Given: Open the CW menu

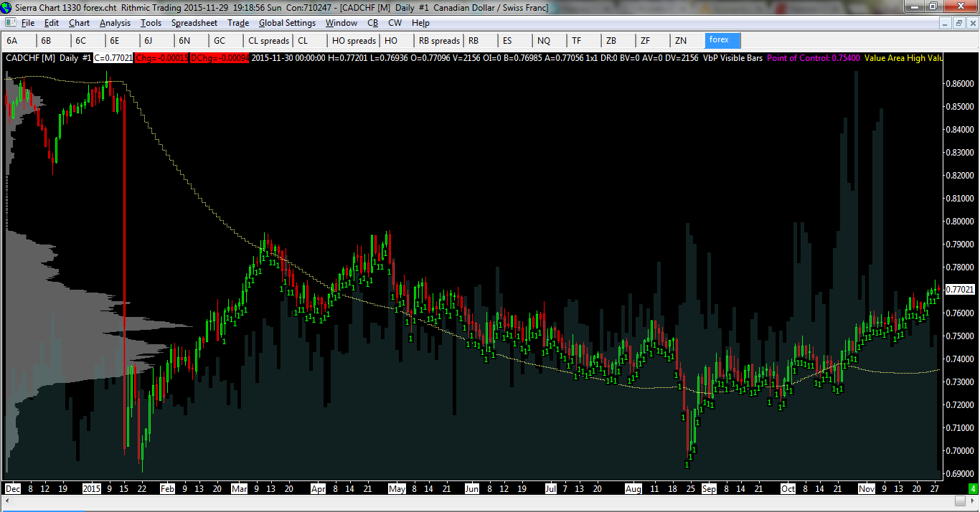Looking at the screenshot, I should 395,23.
